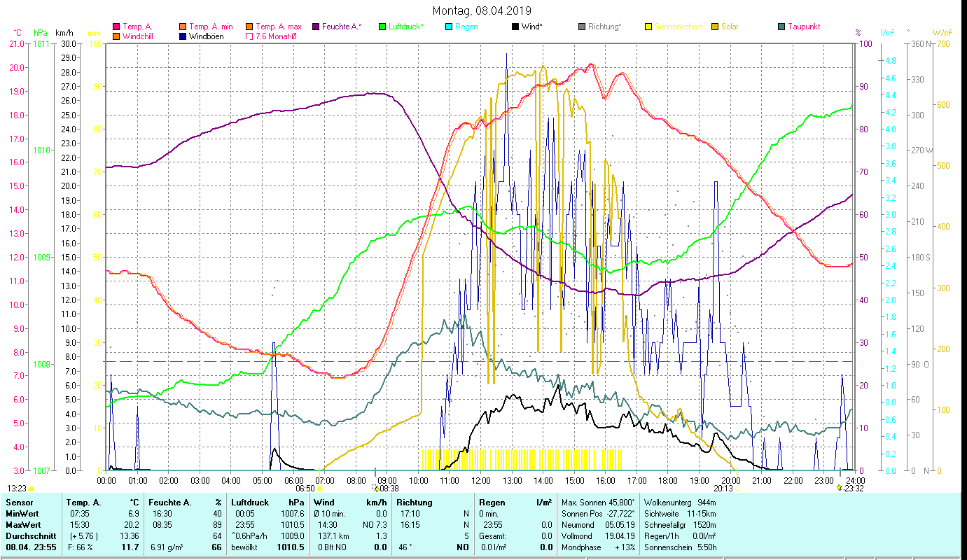This screenshot has width=967, height=560.
Task: Click the MinWert row label
Action: [22, 514]
